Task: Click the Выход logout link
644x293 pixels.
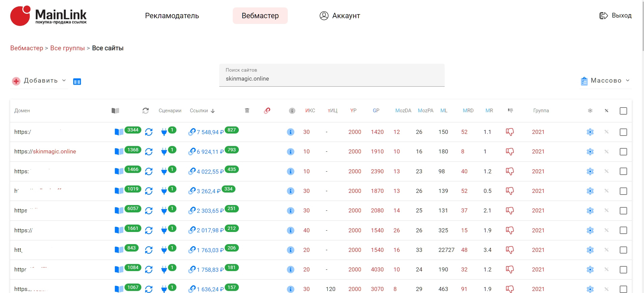Action: (x=622, y=16)
